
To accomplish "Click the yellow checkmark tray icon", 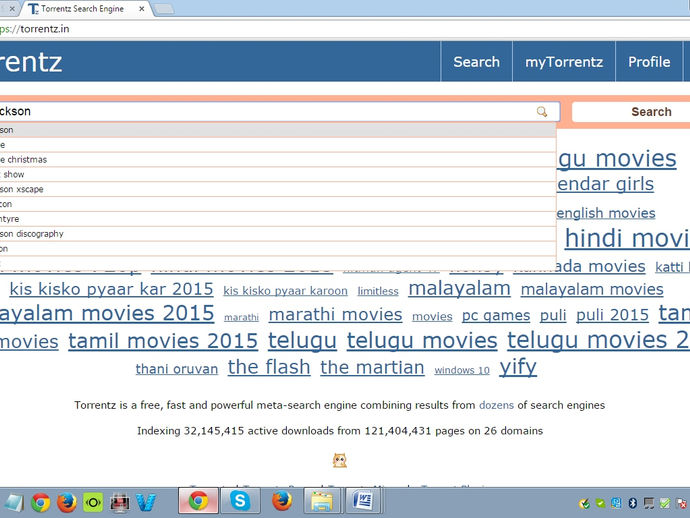I will pyautogui.click(x=584, y=503).
